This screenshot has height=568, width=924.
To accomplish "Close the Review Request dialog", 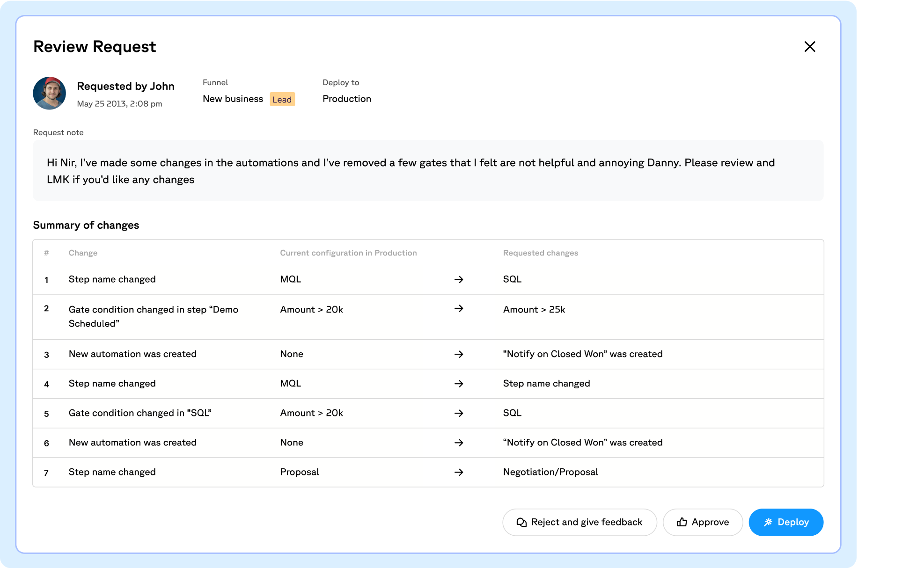I will (809, 47).
